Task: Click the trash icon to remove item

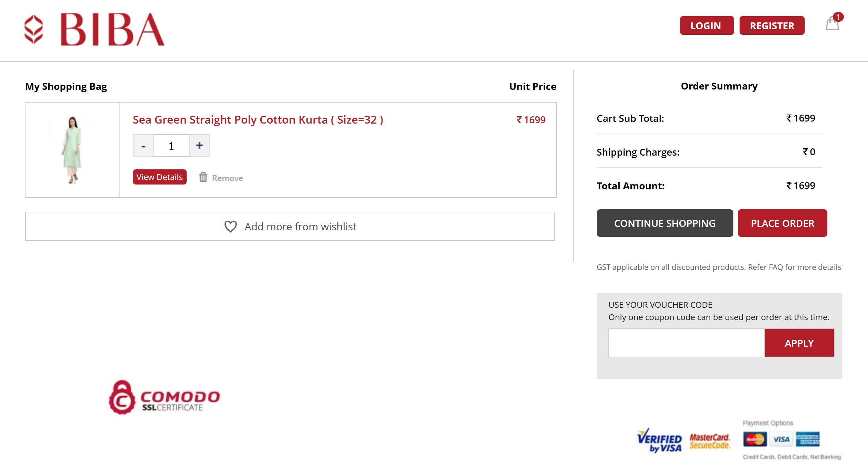Action: tap(203, 177)
